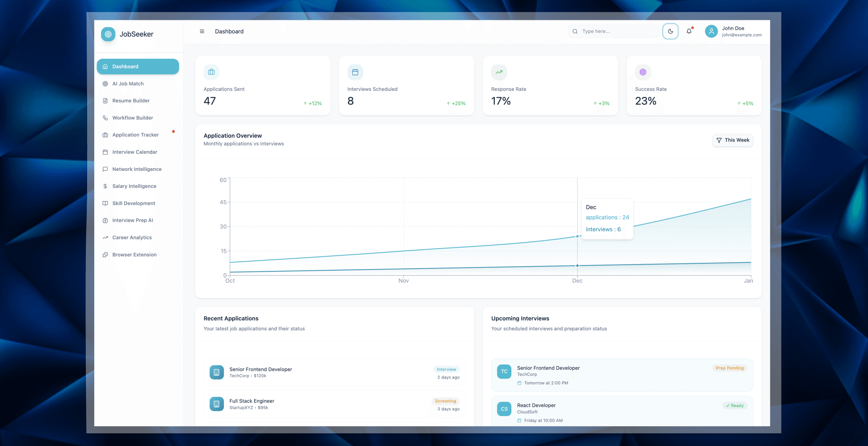
Task: Click the TechCorp building icon in Recent Applications
Action: (x=216, y=372)
